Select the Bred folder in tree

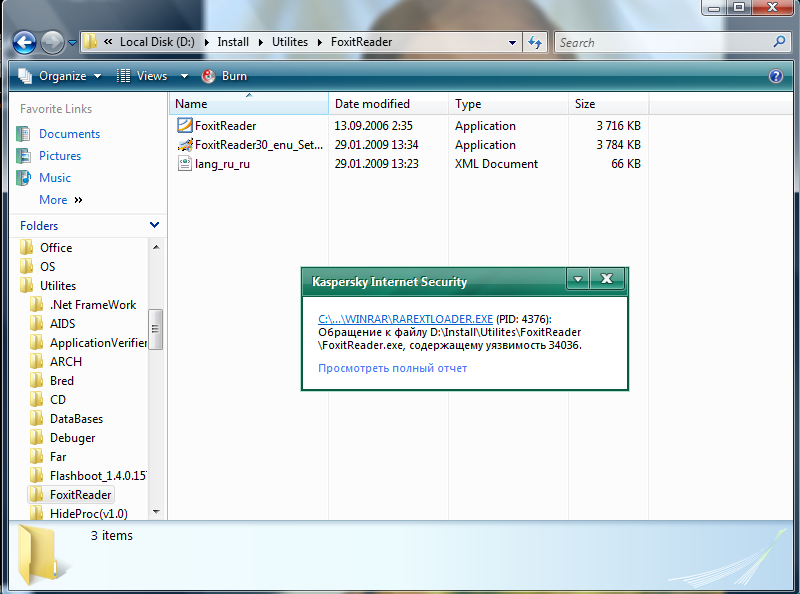tap(62, 381)
